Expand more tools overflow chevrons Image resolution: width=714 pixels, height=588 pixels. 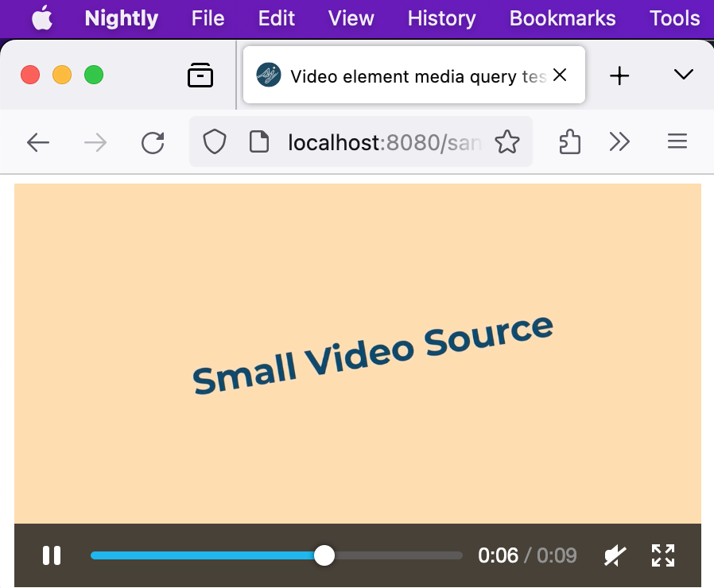[619, 141]
